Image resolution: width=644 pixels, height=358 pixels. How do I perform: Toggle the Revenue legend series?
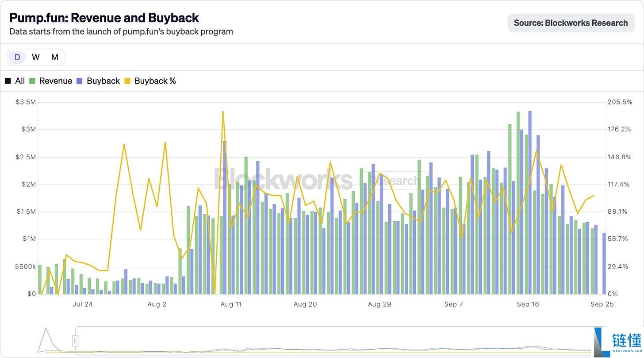[51, 81]
